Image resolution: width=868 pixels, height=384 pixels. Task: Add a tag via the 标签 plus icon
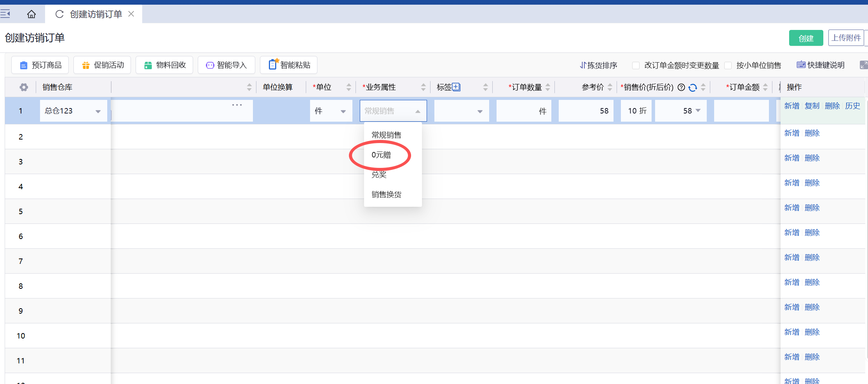[x=457, y=87]
